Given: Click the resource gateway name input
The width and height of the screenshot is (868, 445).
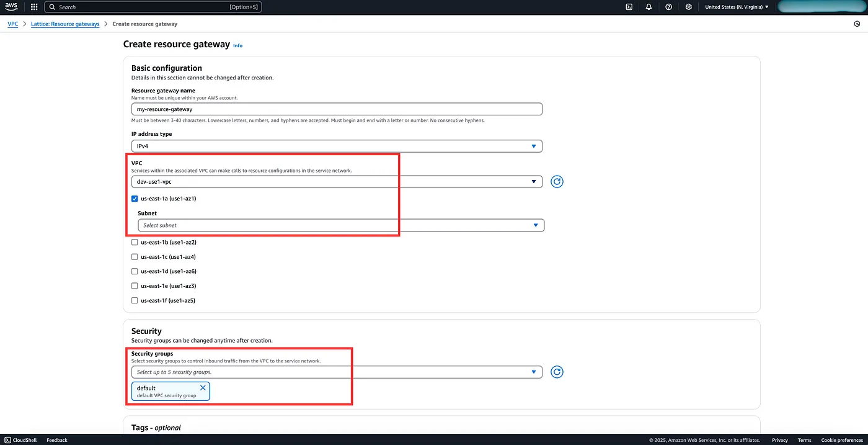Looking at the screenshot, I should click(337, 109).
